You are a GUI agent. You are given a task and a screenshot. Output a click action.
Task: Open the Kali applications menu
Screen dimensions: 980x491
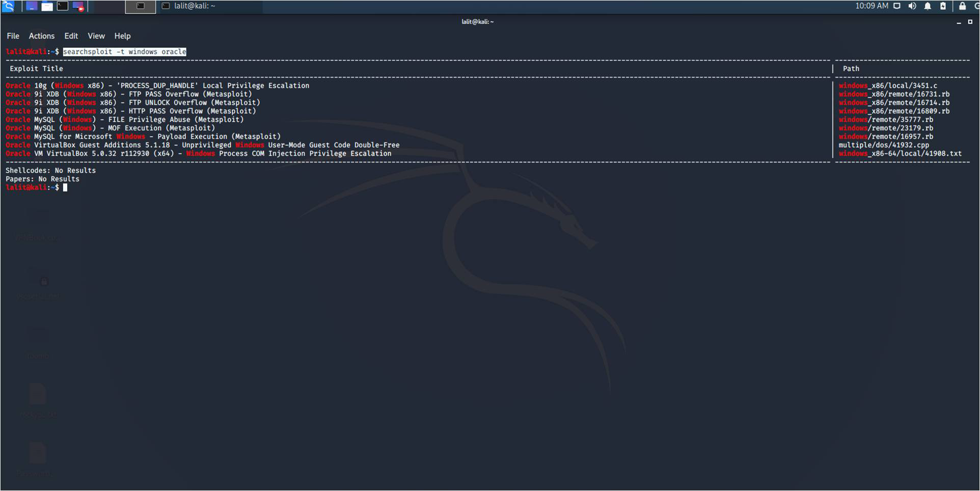pos(8,7)
